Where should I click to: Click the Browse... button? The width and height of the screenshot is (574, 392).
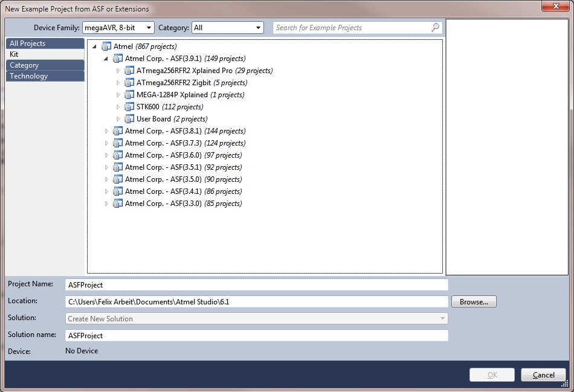(474, 301)
